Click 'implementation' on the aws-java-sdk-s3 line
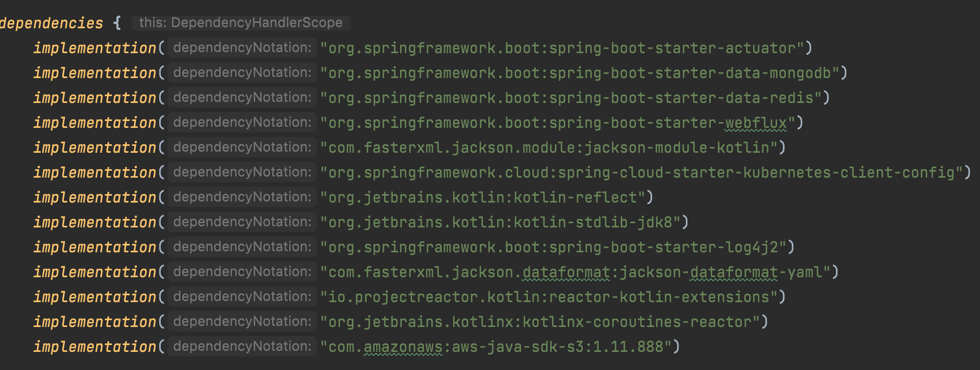 (95, 347)
